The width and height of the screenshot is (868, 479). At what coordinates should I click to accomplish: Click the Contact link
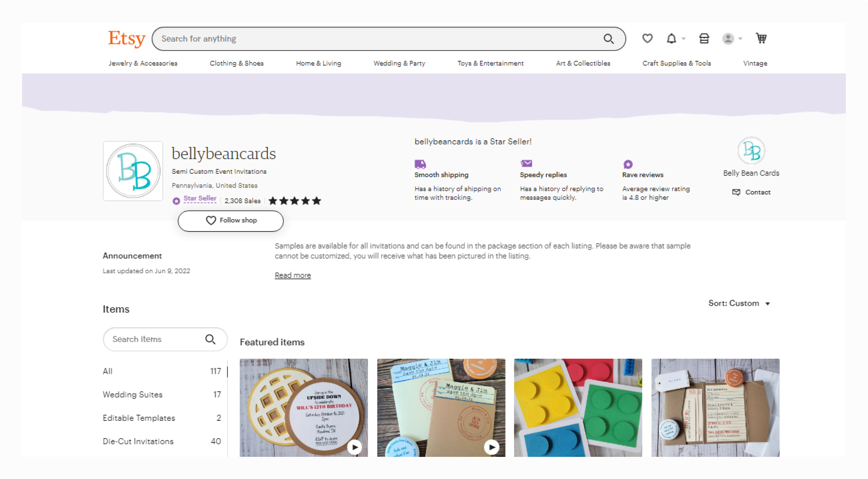pos(758,192)
